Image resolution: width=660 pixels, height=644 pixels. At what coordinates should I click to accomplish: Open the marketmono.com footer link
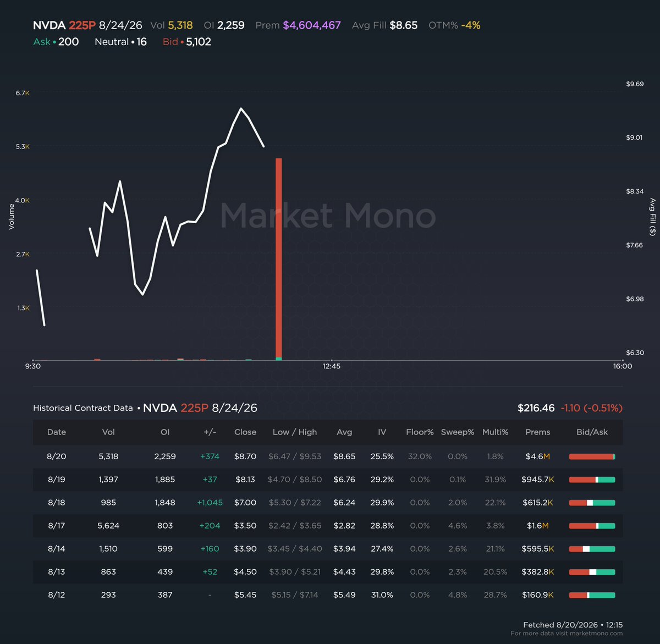pyautogui.click(x=596, y=634)
